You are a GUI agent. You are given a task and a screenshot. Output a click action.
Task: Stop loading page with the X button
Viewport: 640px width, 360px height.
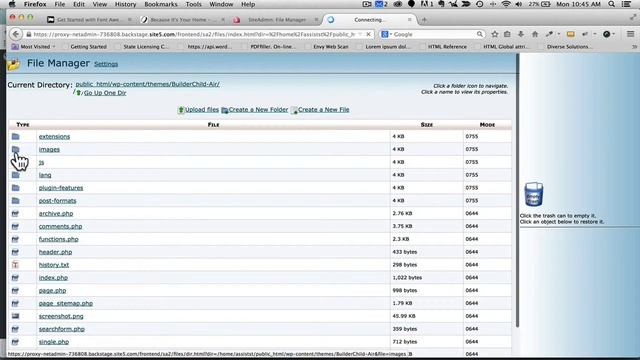(368, 34)
